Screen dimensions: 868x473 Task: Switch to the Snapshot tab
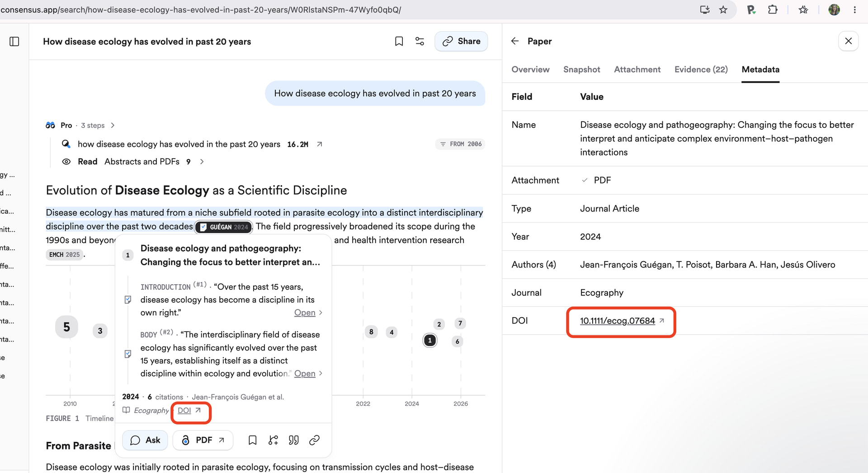point(581,70)
